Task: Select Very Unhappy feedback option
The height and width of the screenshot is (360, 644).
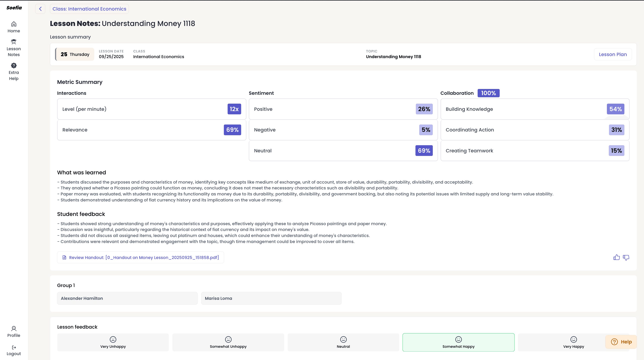Action: 113,342
